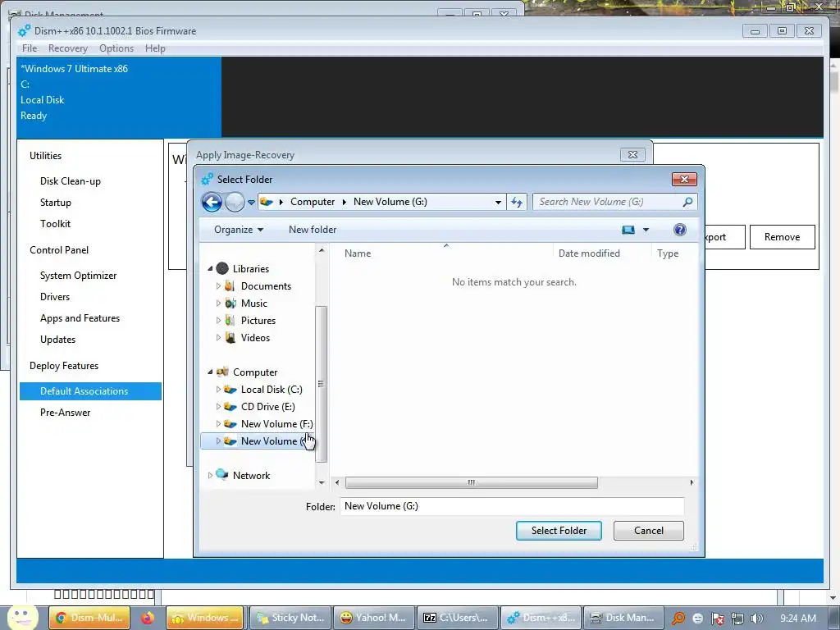The height and width of the screenshot is (630, 840).
Task: Select Documents in the navigation tree
Action: click(x=266, y=286)
